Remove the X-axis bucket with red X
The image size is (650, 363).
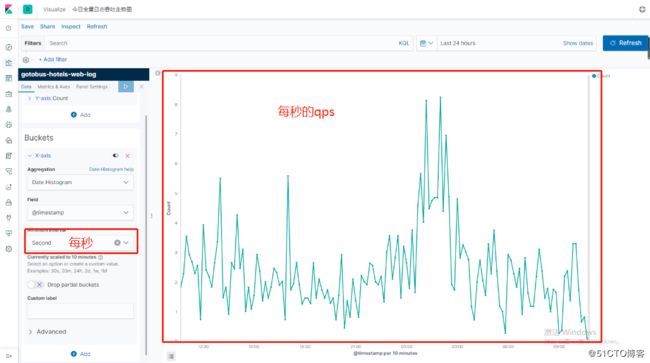(128, 156)
